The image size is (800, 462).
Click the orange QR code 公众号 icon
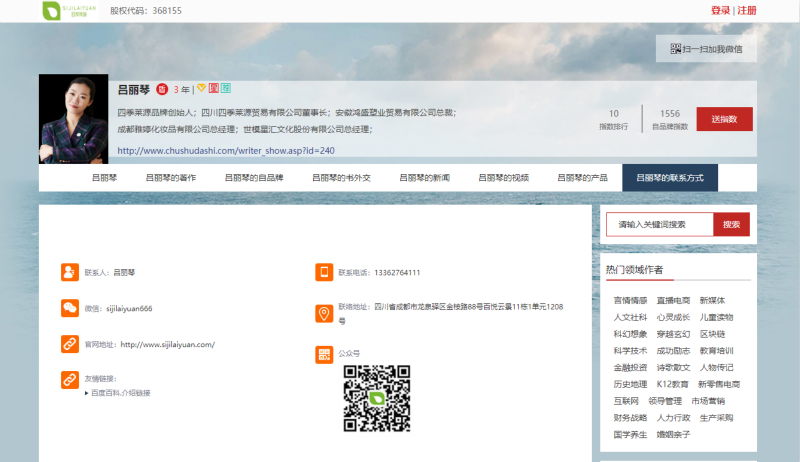coord(324,353)
